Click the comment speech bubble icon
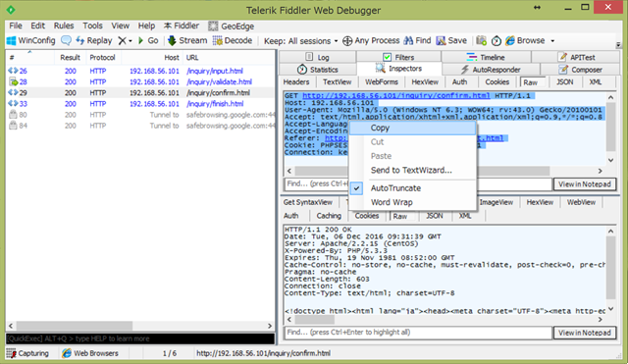 66,40
